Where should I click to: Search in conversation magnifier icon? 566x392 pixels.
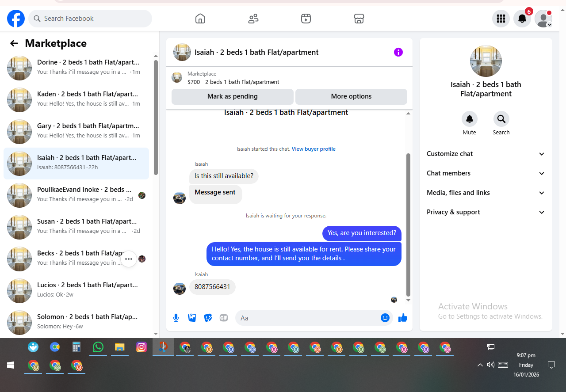click(501, 119)
